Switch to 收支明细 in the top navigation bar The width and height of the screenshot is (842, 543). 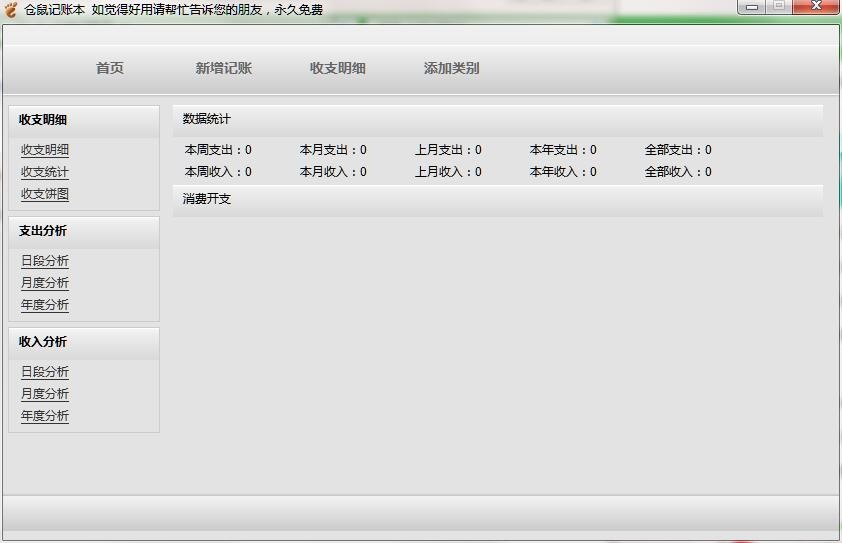[338, 68]
